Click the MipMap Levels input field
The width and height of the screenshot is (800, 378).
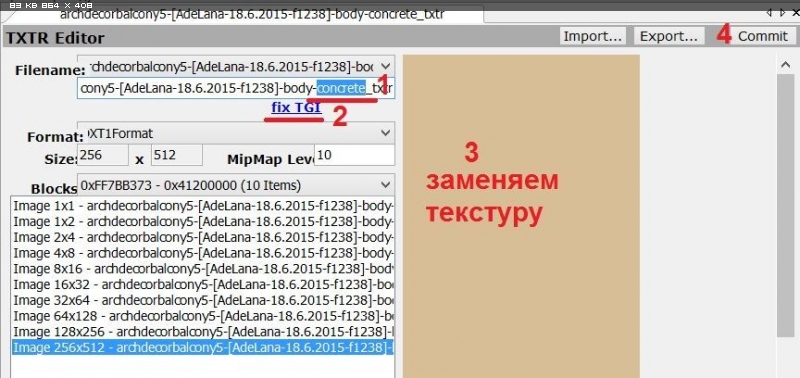[x=354, y=155]
